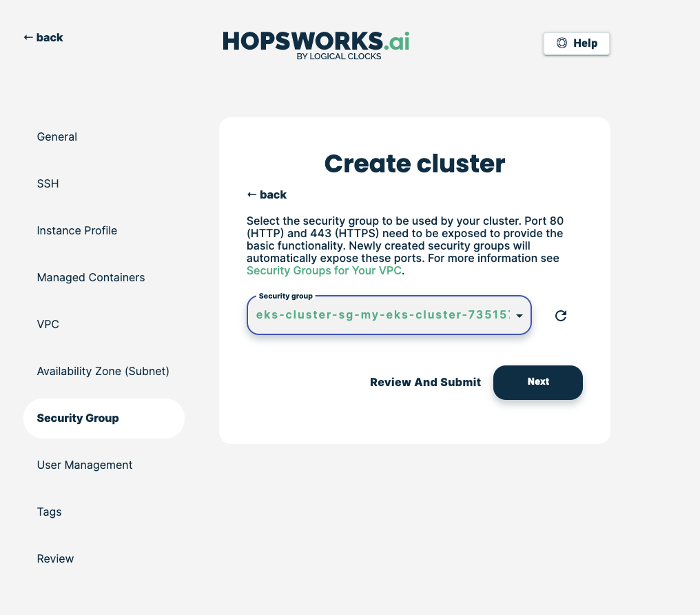The image size is (700, 615).
Task: Open the User Management step
Action: click(x=85, y=465)
